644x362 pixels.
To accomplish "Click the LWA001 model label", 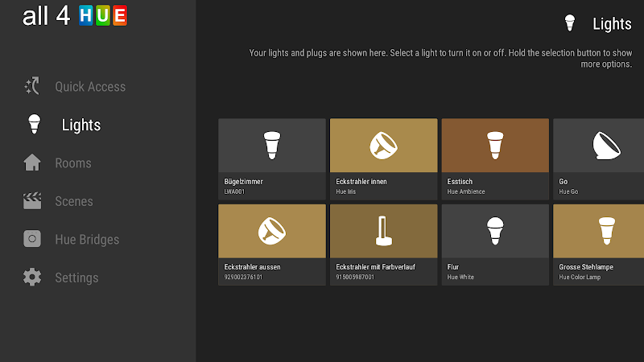I will click(x=234, y=191).
